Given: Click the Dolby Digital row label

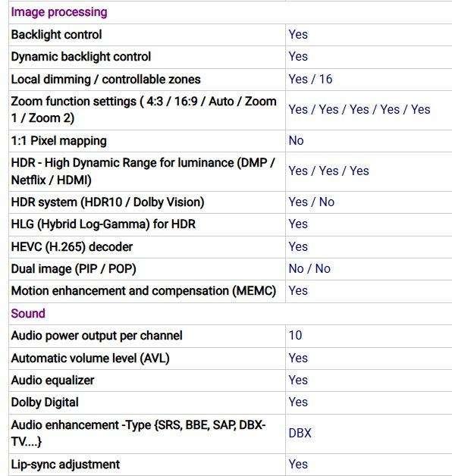Looking at the screenshot, I should tap(45, 402).
